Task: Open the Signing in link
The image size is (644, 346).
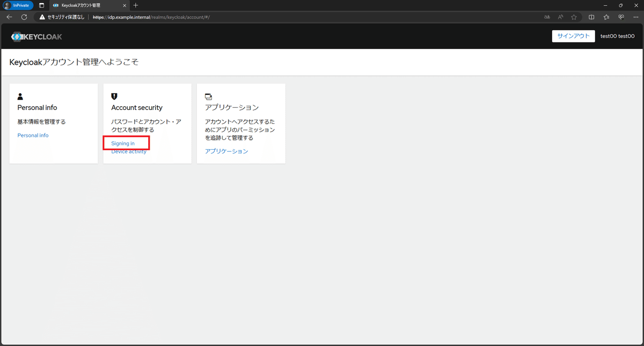Action: 124,143
